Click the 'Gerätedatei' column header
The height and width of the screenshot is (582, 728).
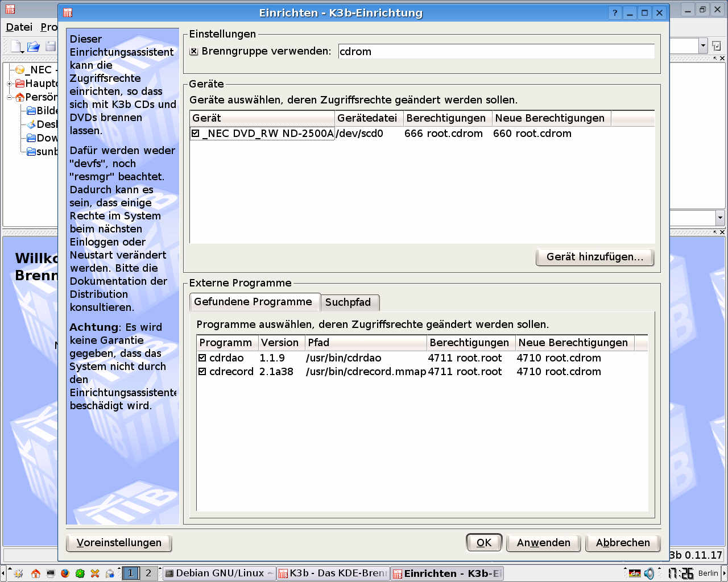[x=369, y=118]
